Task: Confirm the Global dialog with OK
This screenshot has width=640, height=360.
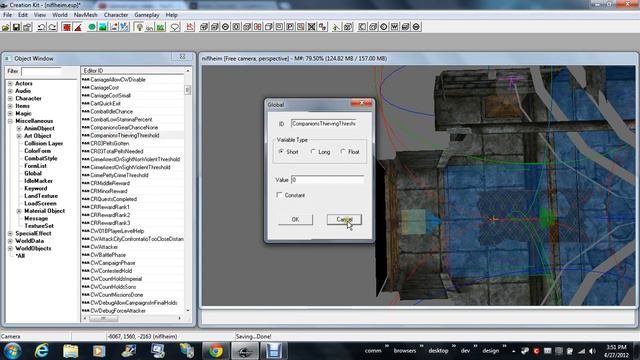Action: click(x=296, y=220)
